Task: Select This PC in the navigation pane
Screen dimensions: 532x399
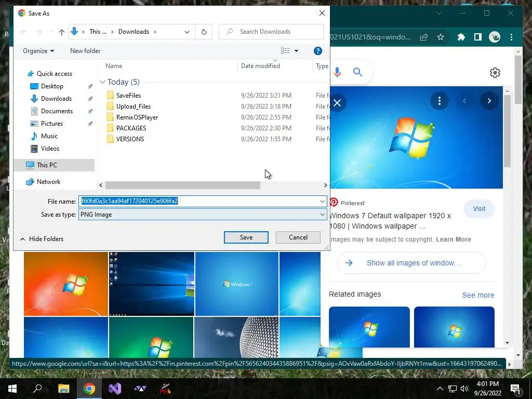Action: pos(54,165)
